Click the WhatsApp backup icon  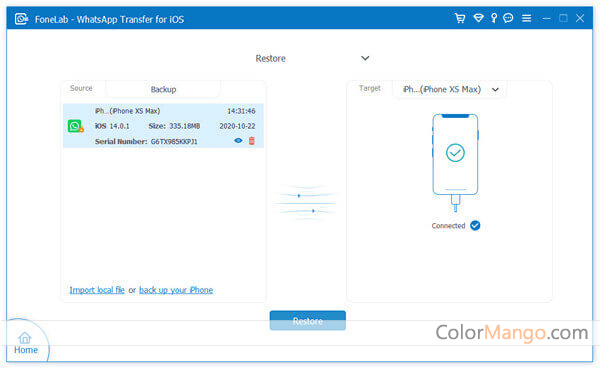[x=75, y=126]
